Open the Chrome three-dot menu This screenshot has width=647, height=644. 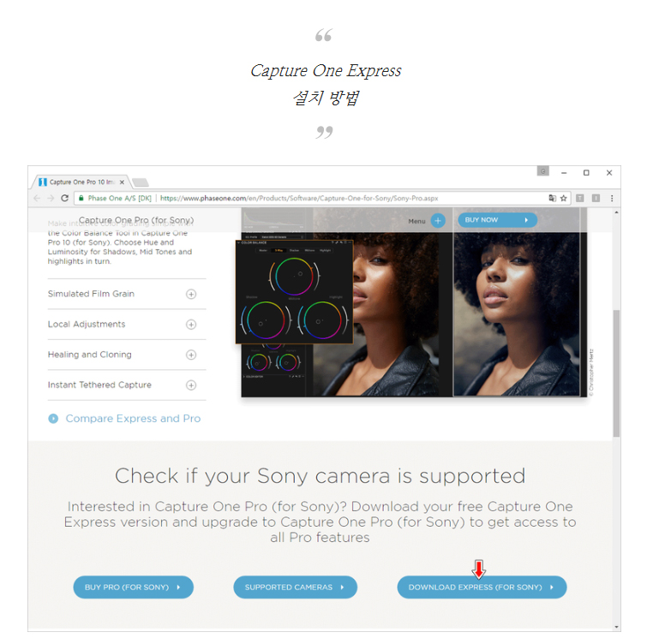612,199
